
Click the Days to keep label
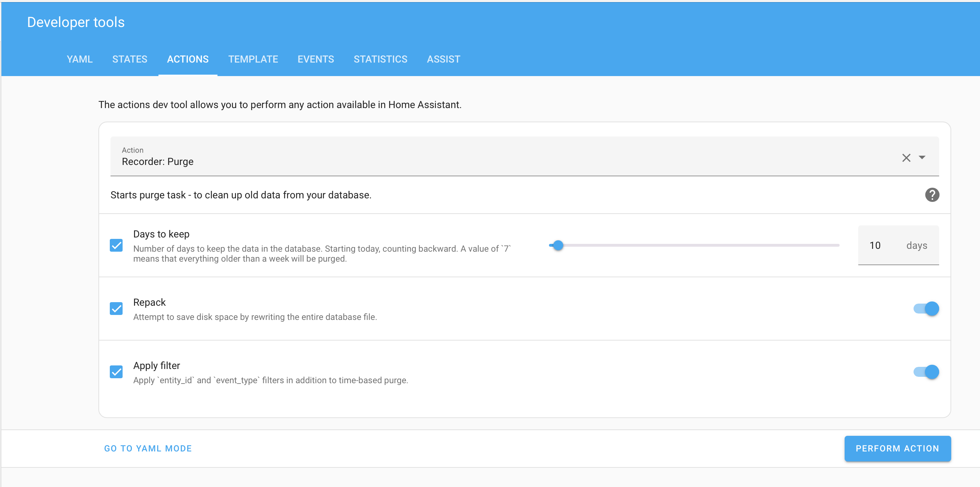coord(161,234)
